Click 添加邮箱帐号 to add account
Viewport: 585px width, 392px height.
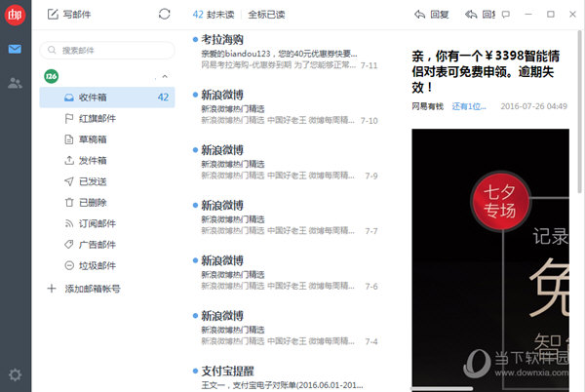pos(93,289)
